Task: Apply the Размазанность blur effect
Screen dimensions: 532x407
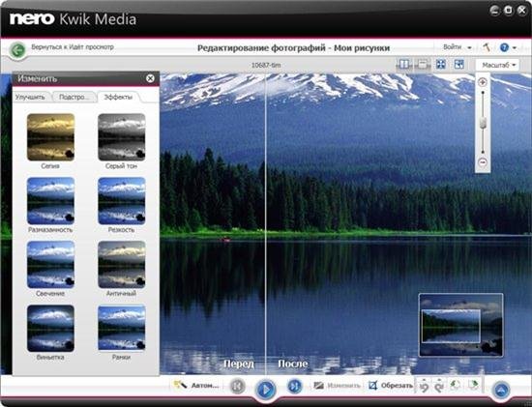Action: (x=50, y=201)
